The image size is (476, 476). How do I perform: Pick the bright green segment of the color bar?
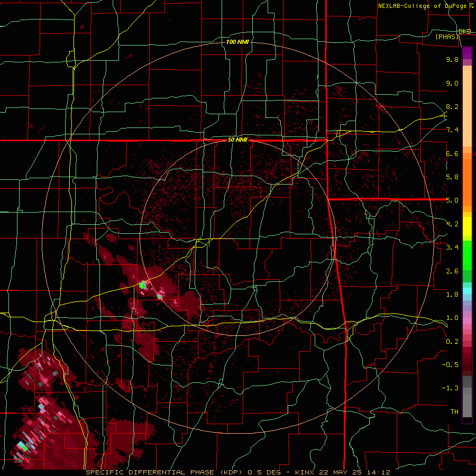pos(467,255)
